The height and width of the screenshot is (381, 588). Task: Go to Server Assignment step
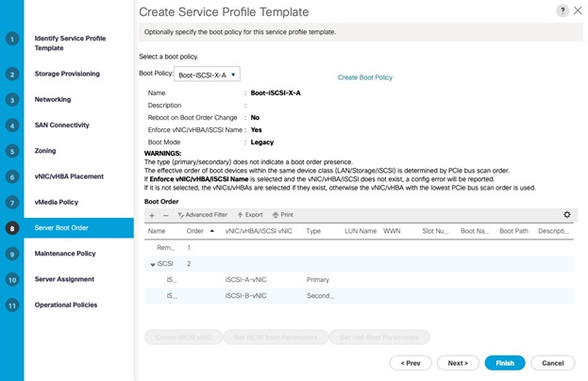click(64, 279)
